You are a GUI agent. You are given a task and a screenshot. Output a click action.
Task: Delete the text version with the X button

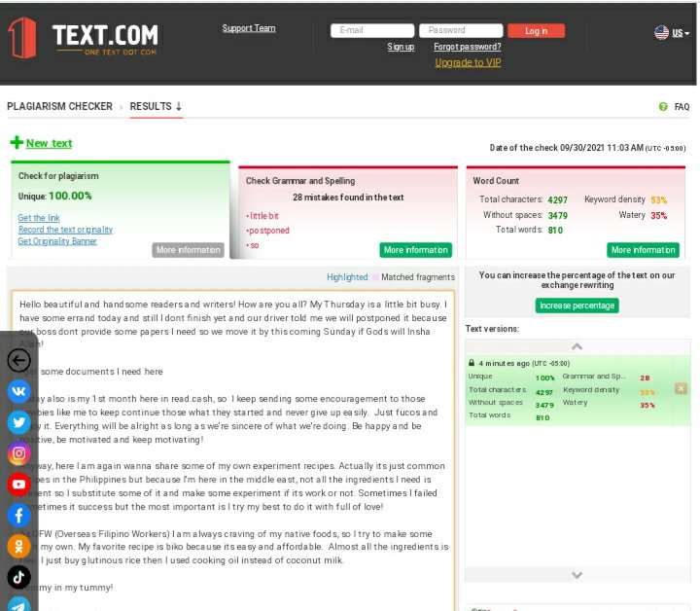681,388
